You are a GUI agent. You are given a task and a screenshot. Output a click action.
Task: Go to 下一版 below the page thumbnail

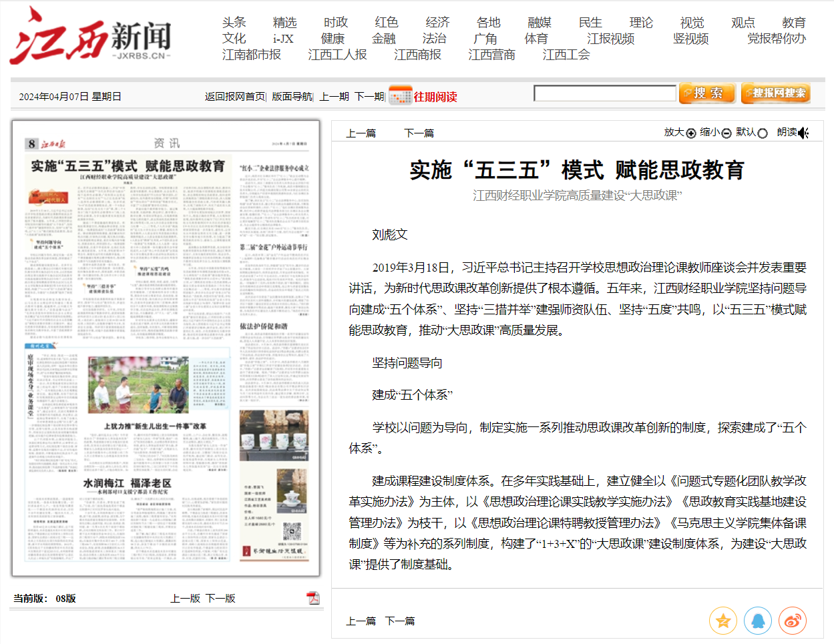click(220, 599)
